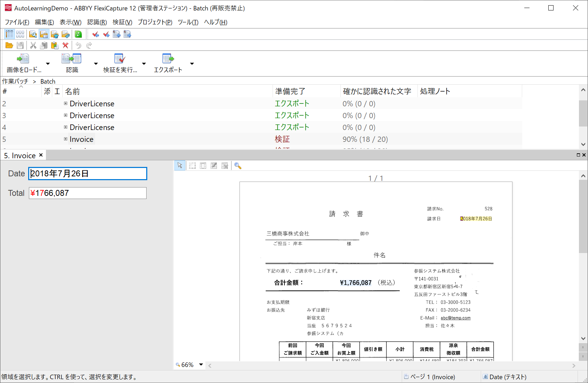Click the red checkmark with left arrow

95,34
